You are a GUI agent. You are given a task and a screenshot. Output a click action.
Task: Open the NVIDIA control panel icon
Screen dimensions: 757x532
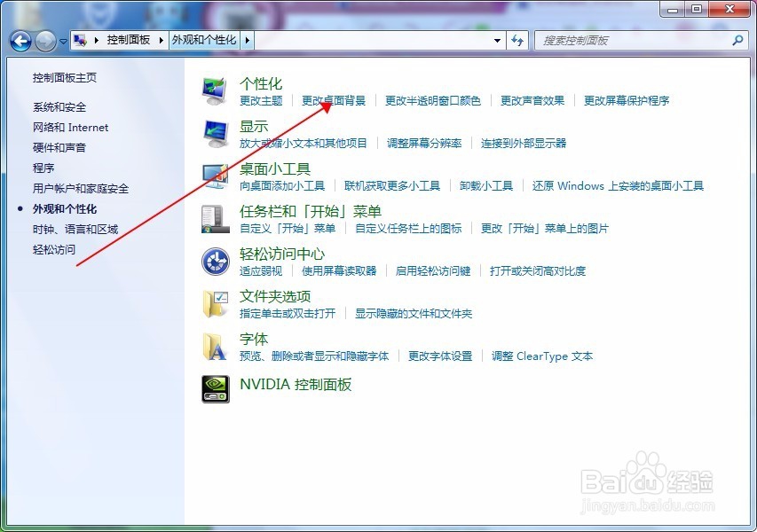point(216,389)
